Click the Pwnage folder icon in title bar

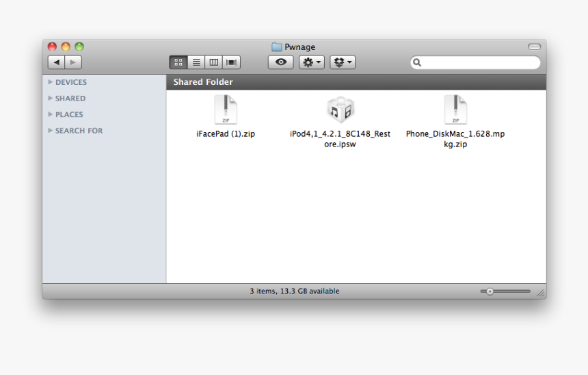pyautogui.click(x=276, y=47)
